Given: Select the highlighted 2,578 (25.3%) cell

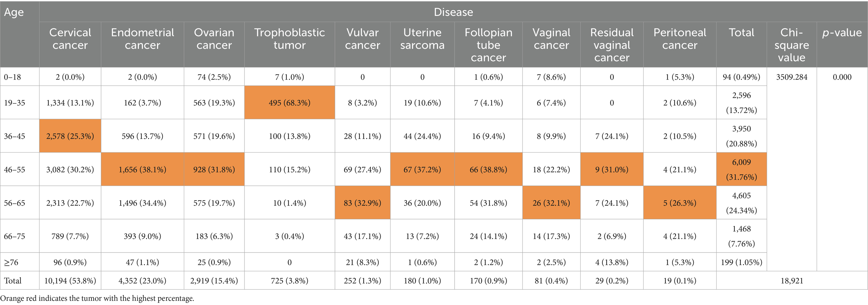Looking at the screenshot, I should click(70, 136).
